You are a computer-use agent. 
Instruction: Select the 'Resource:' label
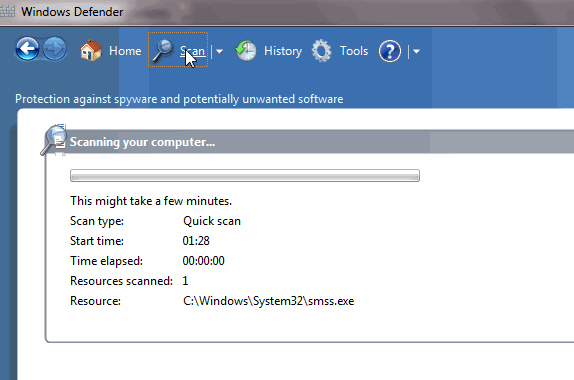95,301
